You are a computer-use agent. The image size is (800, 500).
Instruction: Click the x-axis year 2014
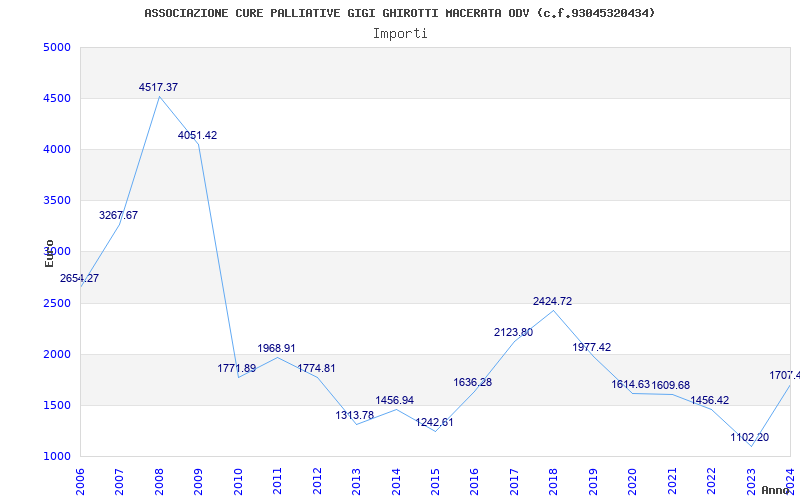396,482
